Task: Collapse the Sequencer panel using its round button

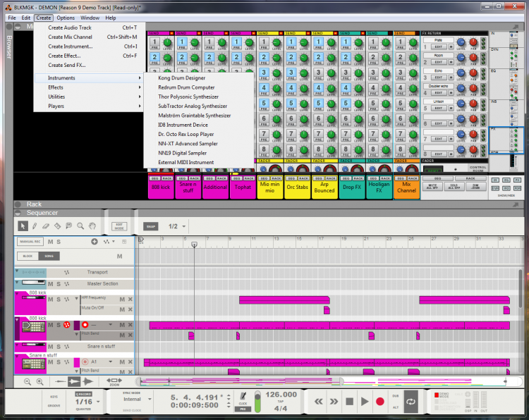Action: click(x=18, y=213)
